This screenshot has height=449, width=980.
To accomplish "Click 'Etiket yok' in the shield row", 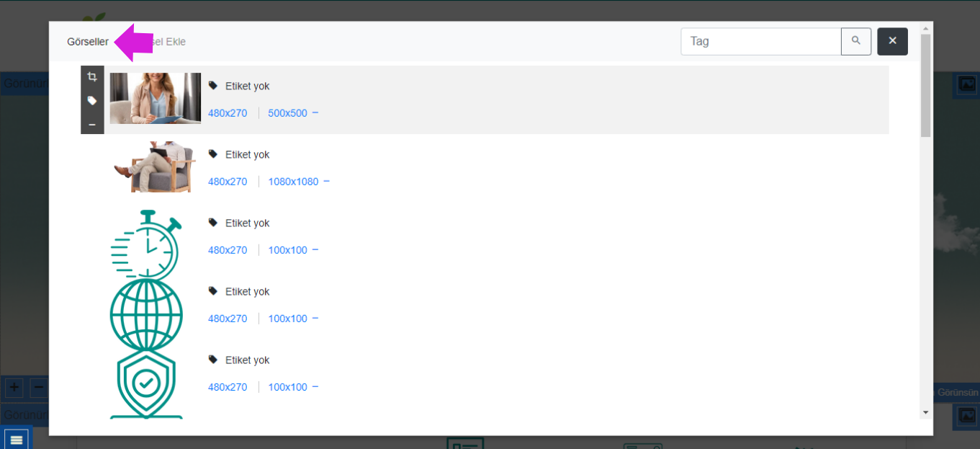I will (247, 360).
